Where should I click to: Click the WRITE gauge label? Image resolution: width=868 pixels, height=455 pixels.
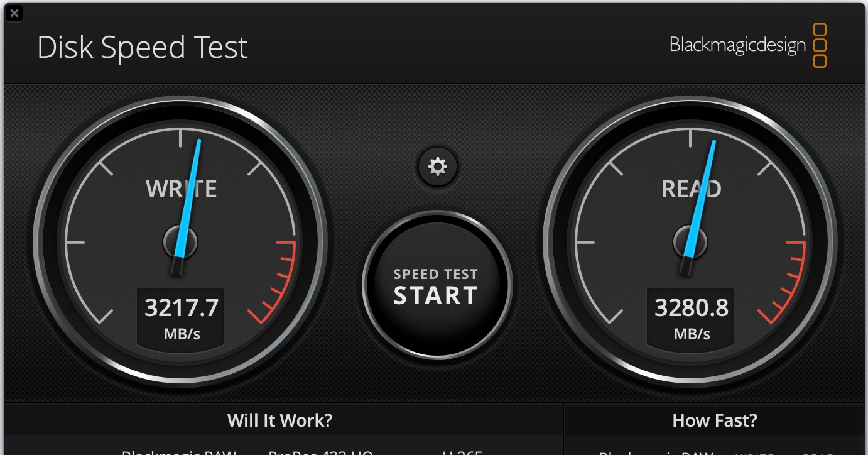[182, 189]
